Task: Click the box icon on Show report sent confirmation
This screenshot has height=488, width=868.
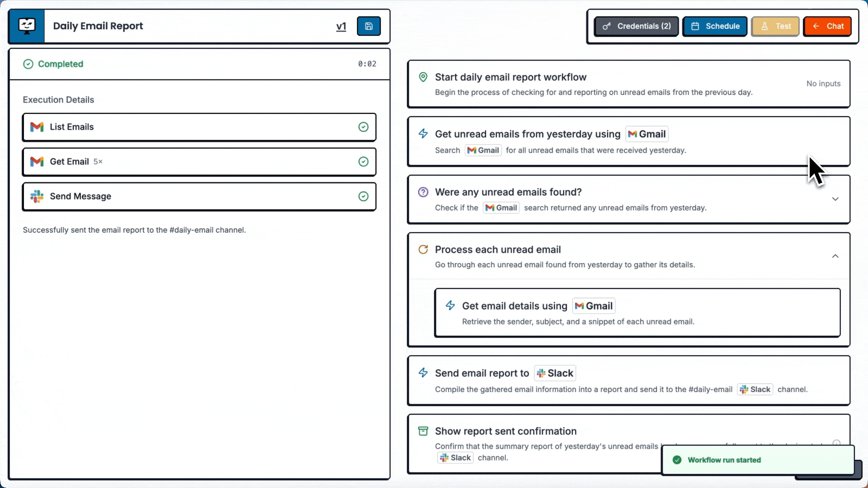Action: tap(423, 431)
